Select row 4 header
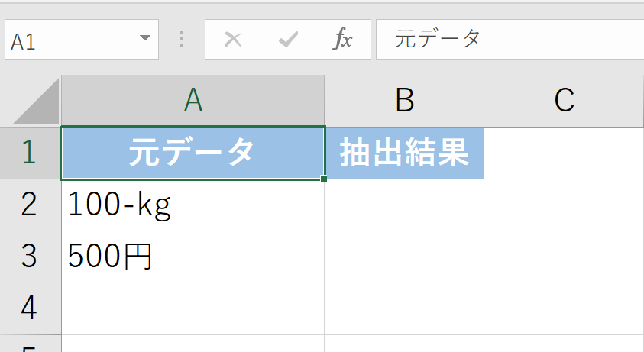The image size is (644, 352). (x=29, y=308)
